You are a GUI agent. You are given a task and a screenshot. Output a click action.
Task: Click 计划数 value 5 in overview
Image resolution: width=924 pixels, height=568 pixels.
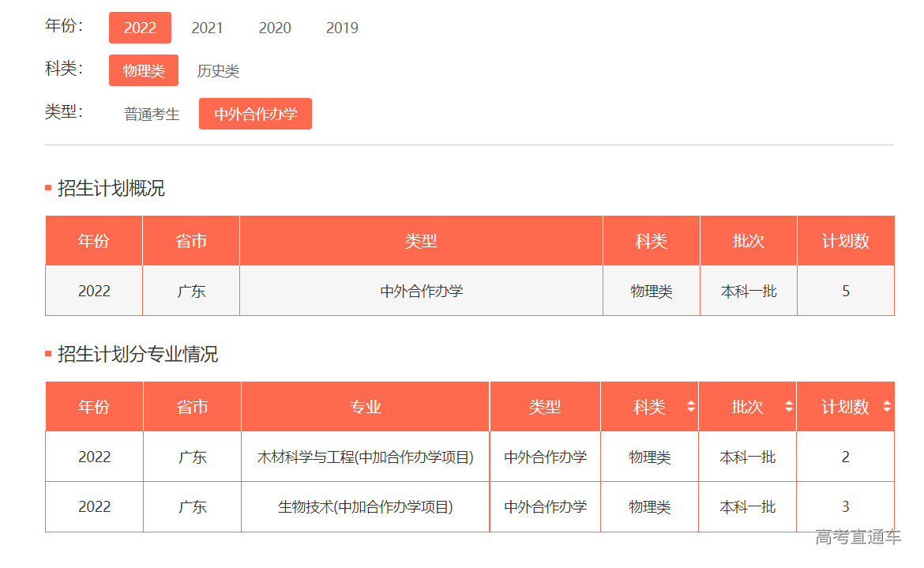click(846, 291)
